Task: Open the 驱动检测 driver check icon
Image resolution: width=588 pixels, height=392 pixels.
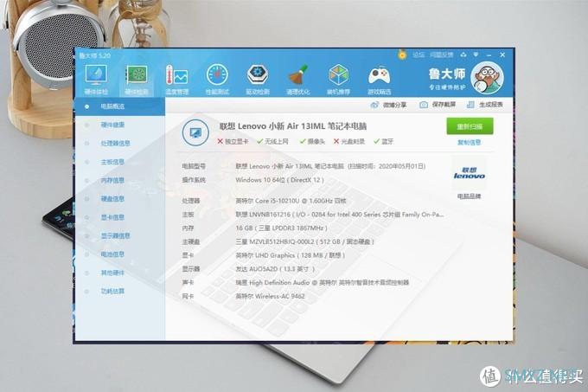Action: coord(258,79)
